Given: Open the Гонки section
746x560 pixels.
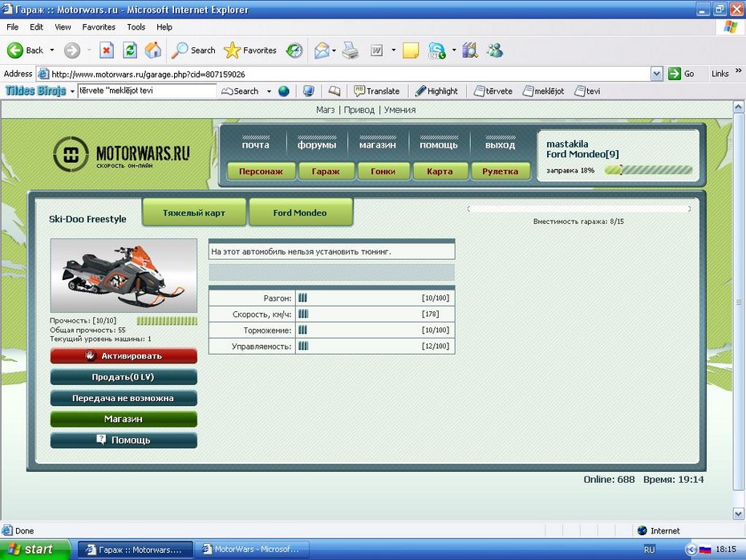Looking at the screenshot, I should click(x=383, y=171).
